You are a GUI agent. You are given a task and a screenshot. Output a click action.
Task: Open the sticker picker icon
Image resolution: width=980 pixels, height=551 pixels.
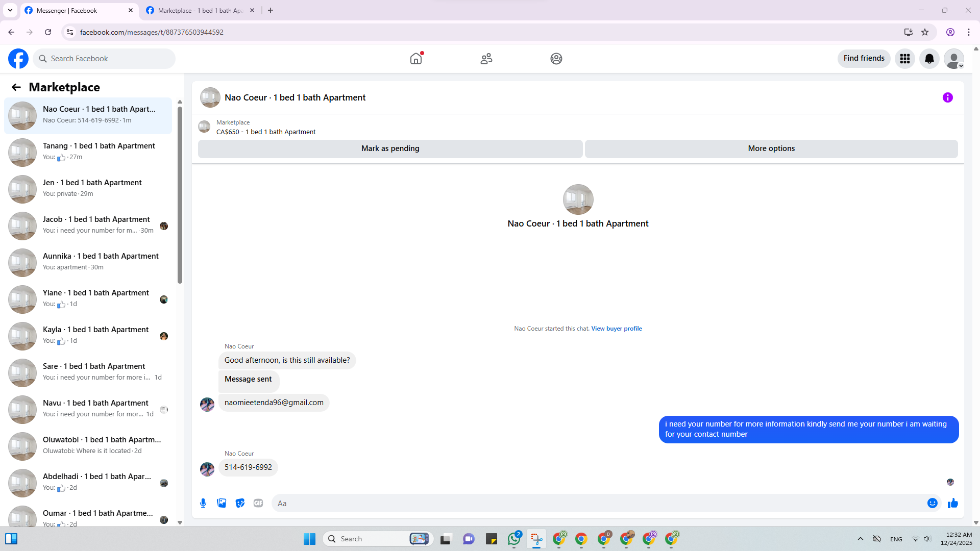240,503
